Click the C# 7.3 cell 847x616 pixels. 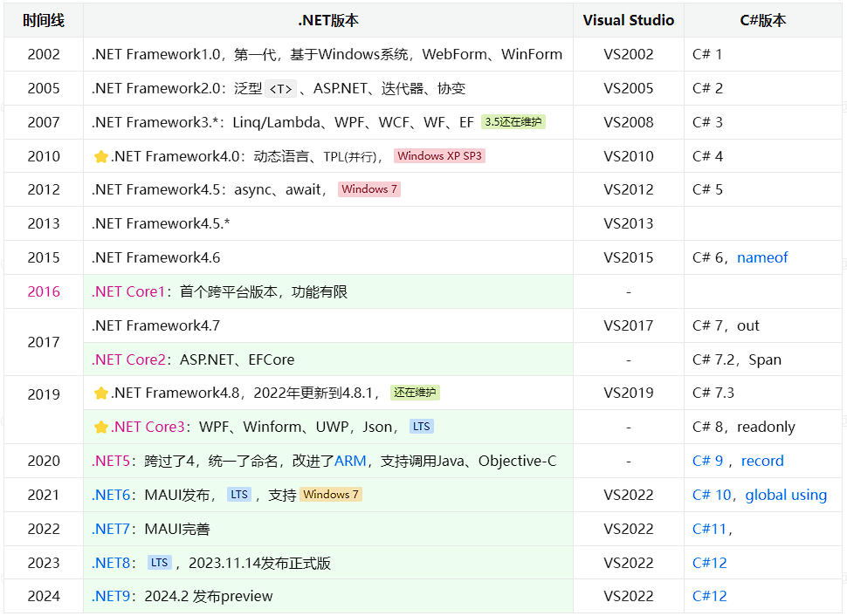pos(762,393)
